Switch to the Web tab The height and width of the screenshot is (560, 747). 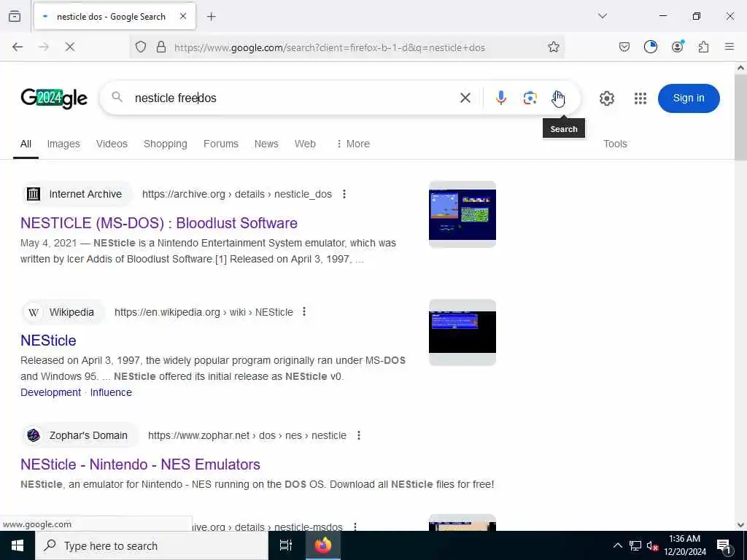[x=305, y=144]
